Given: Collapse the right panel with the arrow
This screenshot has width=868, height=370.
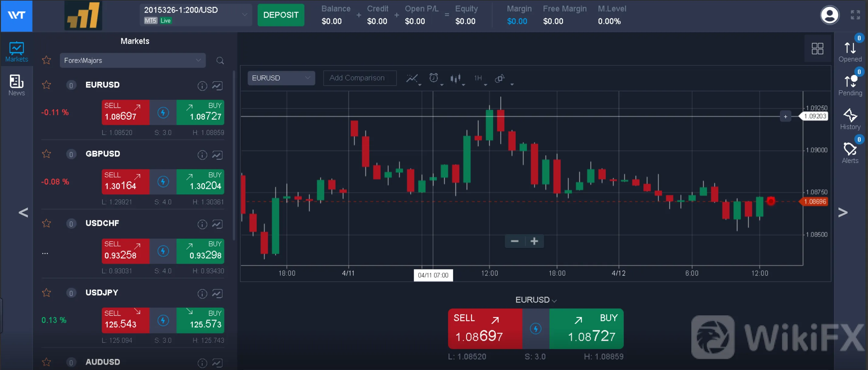Looking at the screenshot, I should pos(843,212).
